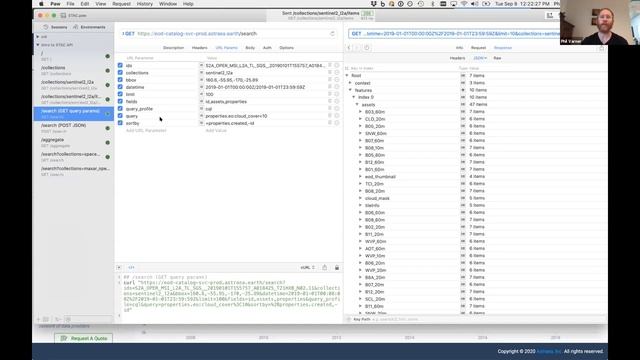Click the type icon next to features row
This screenshot has width=640, height=360.
[462, 90]
